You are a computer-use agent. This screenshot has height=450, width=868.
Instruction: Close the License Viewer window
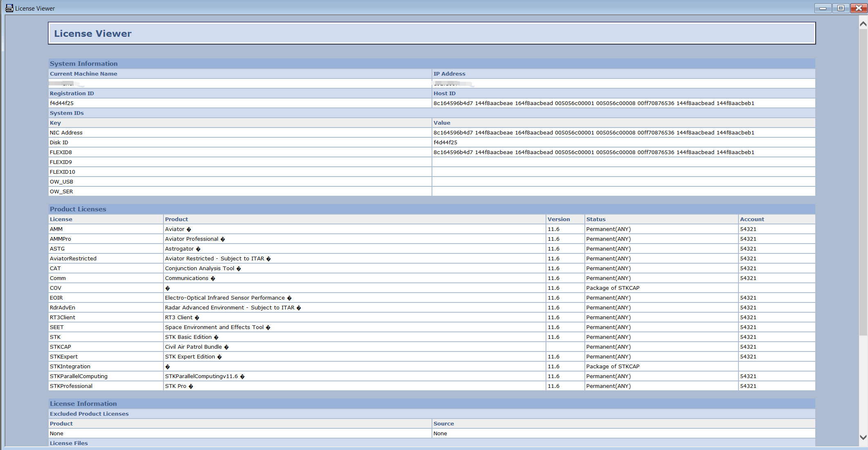point(859,8)
